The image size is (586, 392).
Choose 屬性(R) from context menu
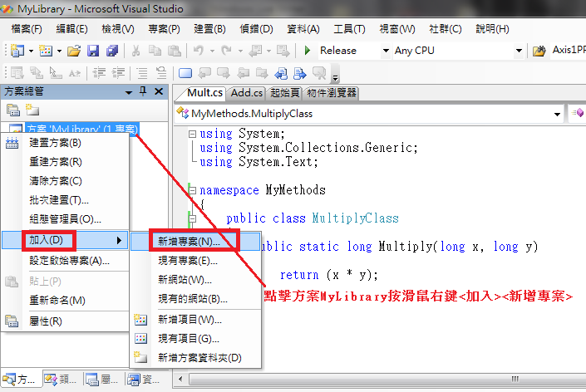(x=66, y=321)
